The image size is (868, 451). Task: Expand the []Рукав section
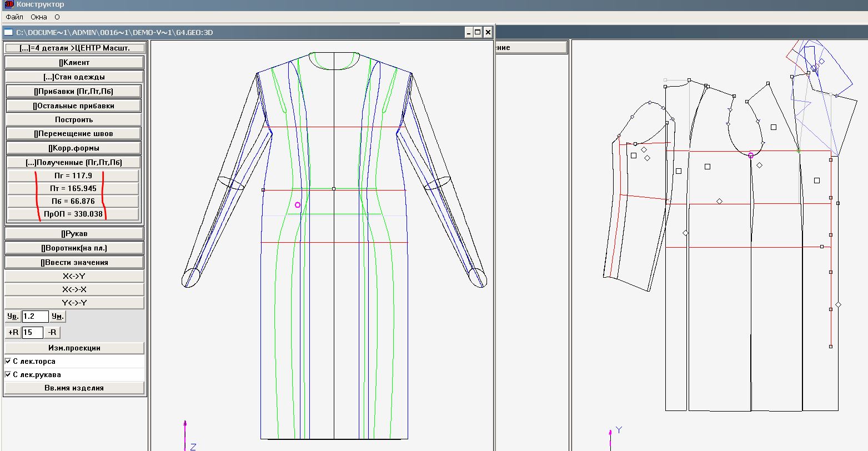pos(74,234)
